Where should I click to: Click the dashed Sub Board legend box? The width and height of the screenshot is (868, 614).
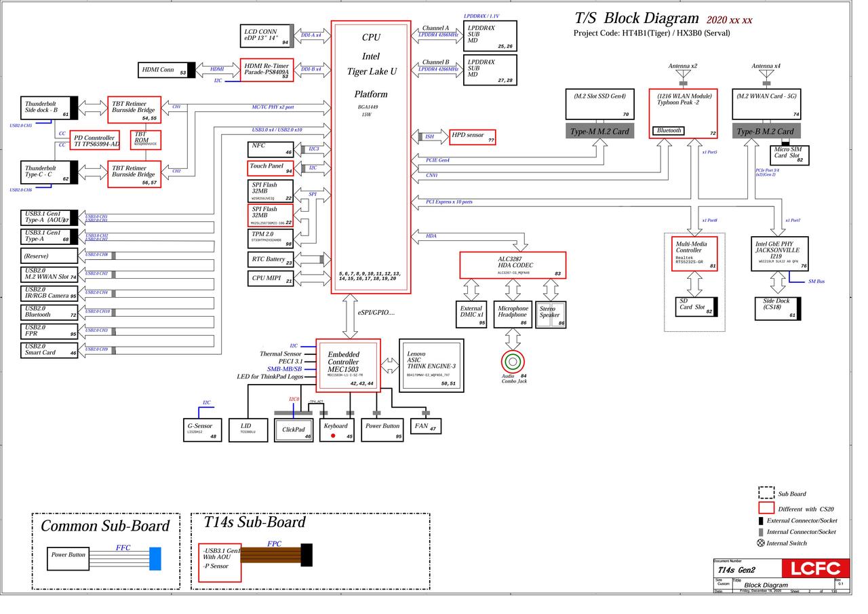coord(766,493)
